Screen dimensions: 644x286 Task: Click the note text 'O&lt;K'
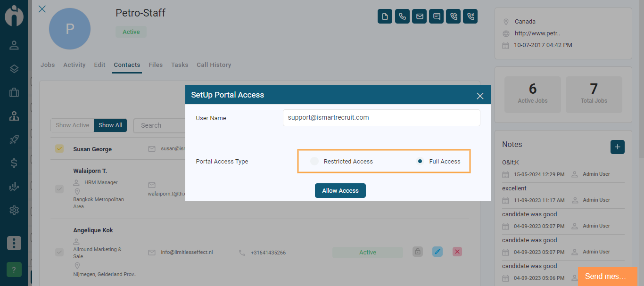coord(511,162)
